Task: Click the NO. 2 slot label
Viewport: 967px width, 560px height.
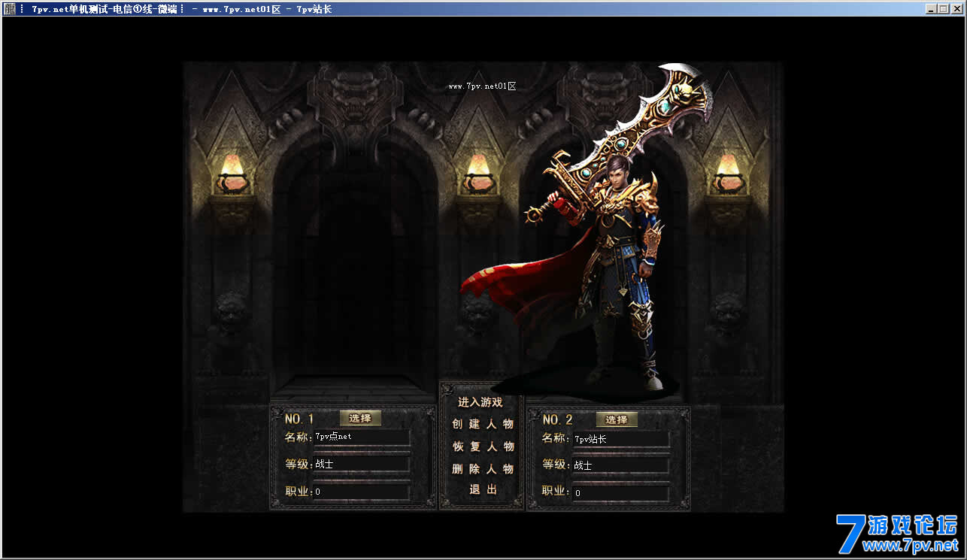Action: pos(558,419)
